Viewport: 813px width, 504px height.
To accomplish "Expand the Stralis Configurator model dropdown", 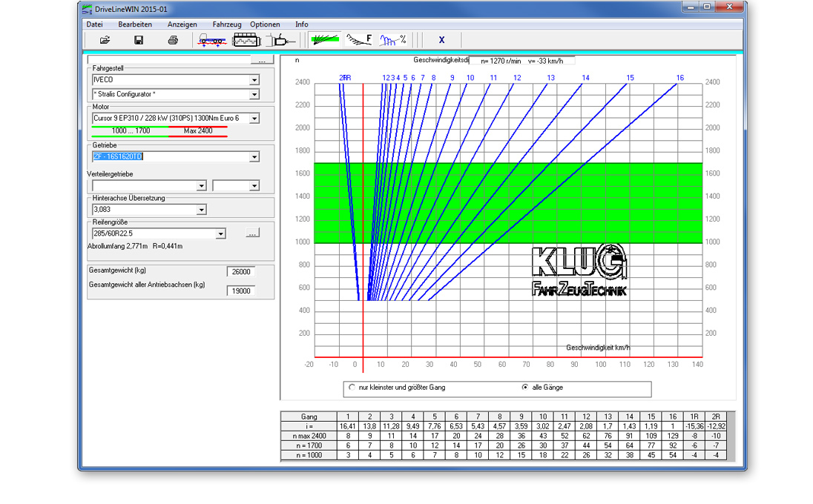I will coord(254,94).
